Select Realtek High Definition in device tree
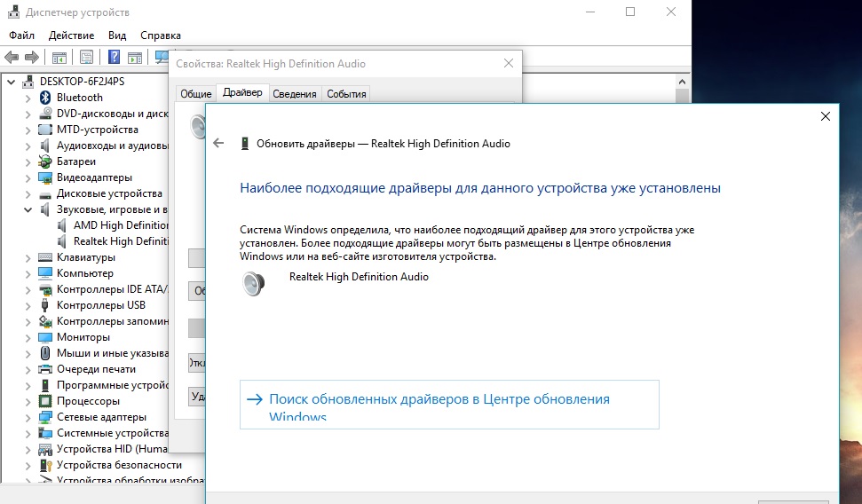This screenshot has width=862, height=504. click(x=121, y=241)
